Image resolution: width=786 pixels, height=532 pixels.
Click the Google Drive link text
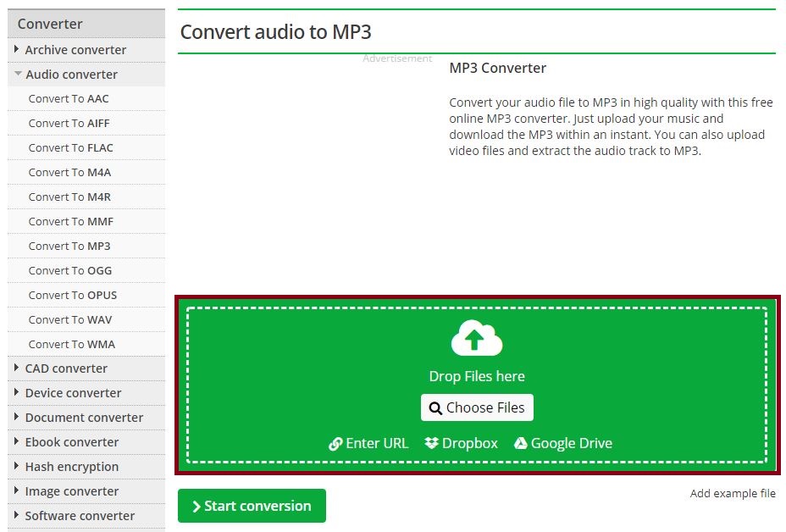572,443
